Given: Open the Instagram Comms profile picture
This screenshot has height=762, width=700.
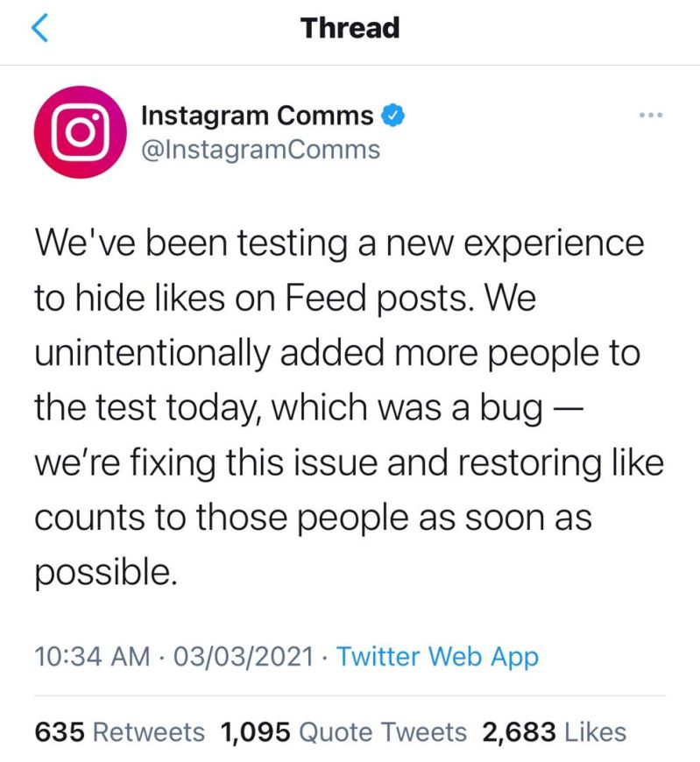Looking at the screenshot, I should pyautogui.click(x=81, y=132).
